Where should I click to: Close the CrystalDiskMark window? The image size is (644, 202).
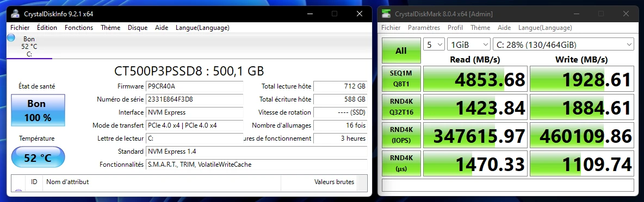pyautogui.click(x=626, y=14)
